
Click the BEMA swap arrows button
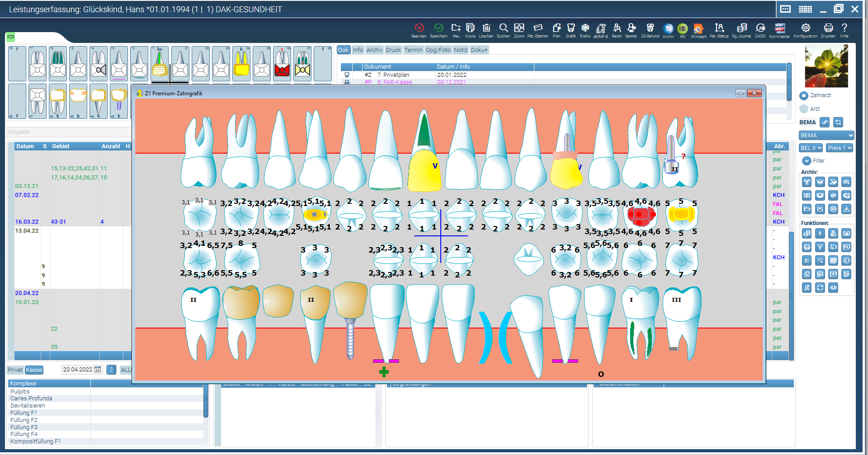tap(825, 122)
